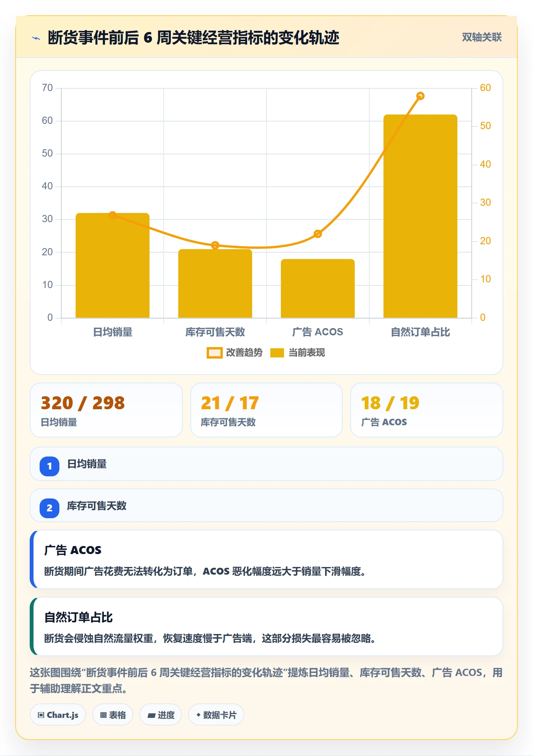Click the bar icon in 进度 chip
Viewport: 533px width, 756px height.
[x=151, y=716]
